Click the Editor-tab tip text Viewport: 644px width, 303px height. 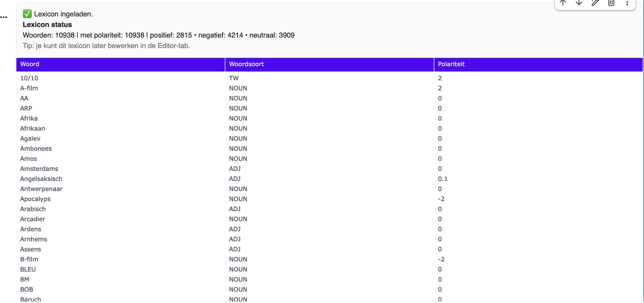pyautogui.click(x=106, y=46)
